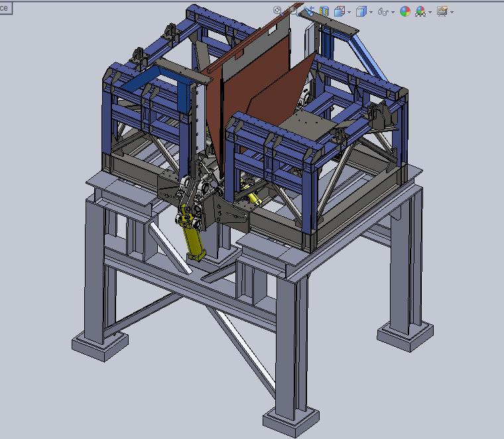Return to the Previous View

tap(309, 11)
